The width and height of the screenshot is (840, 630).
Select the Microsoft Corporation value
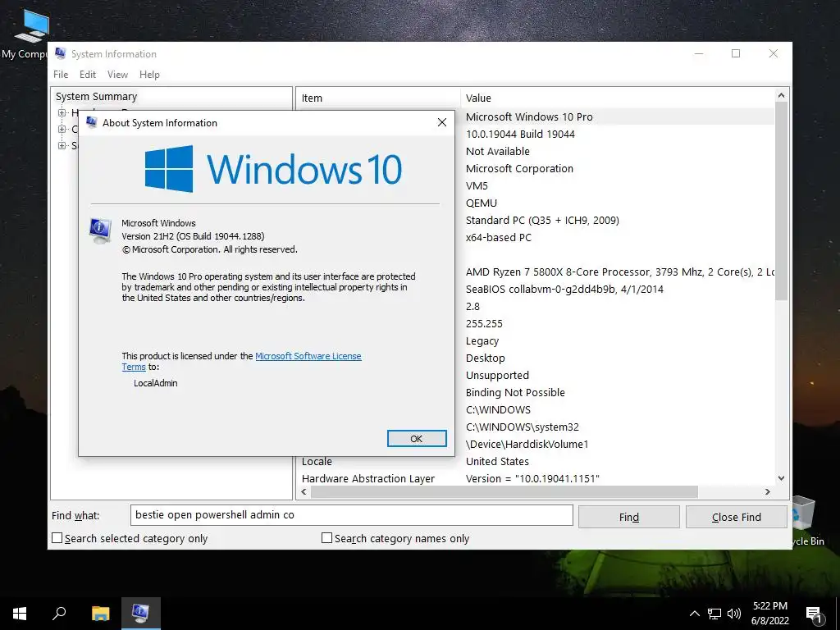pyautogui.click(x=519, y=168)
